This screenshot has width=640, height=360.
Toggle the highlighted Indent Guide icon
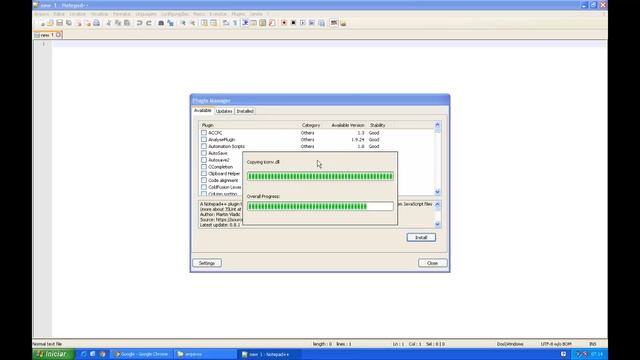click(x=245, y=23)
